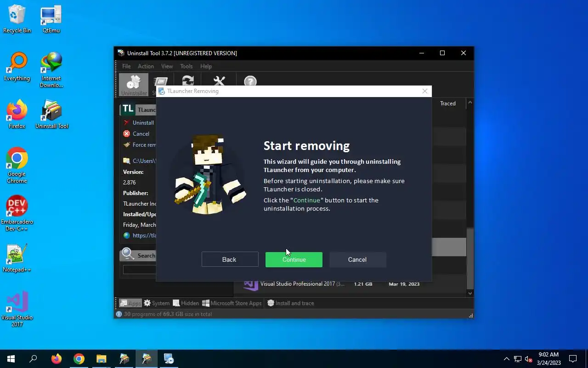Image resolution: width=588 pixels, height=368 pixels.
Task: Open the View menu
Action: (167, 66)
